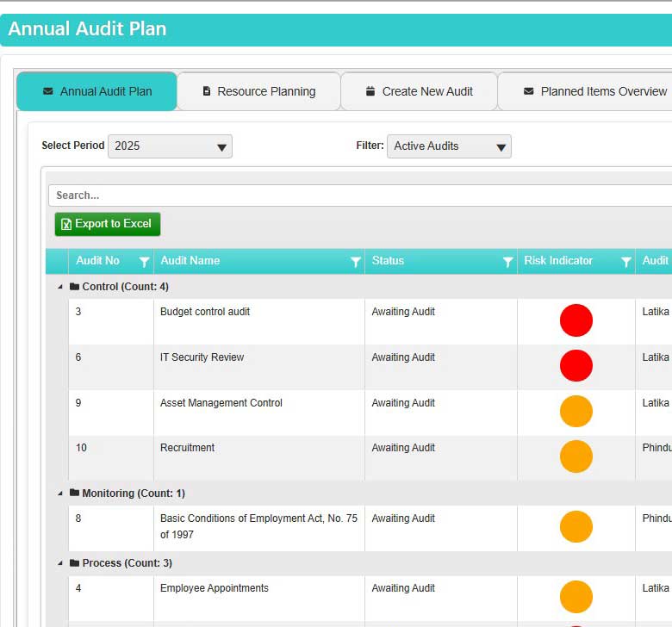Collapse the Monitoring (Count: 1) group
This screenshot has height=627, width=672.
coord(60,494)
